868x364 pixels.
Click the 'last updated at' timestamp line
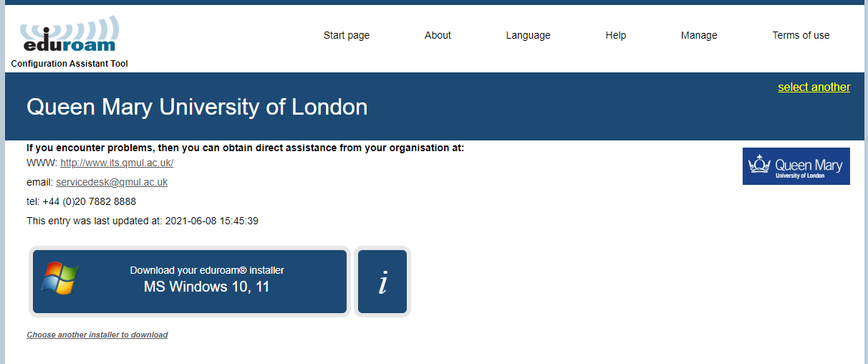(142, 221)
